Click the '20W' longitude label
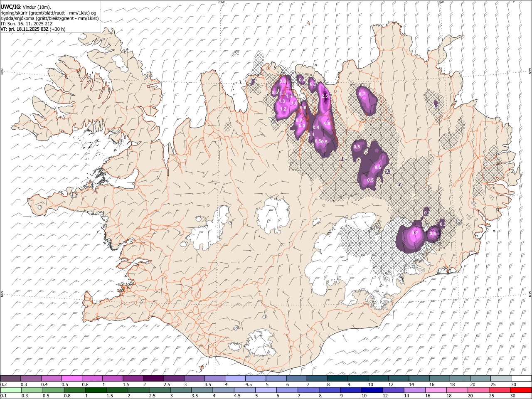 pyautogui.click(x=222, y=2)
